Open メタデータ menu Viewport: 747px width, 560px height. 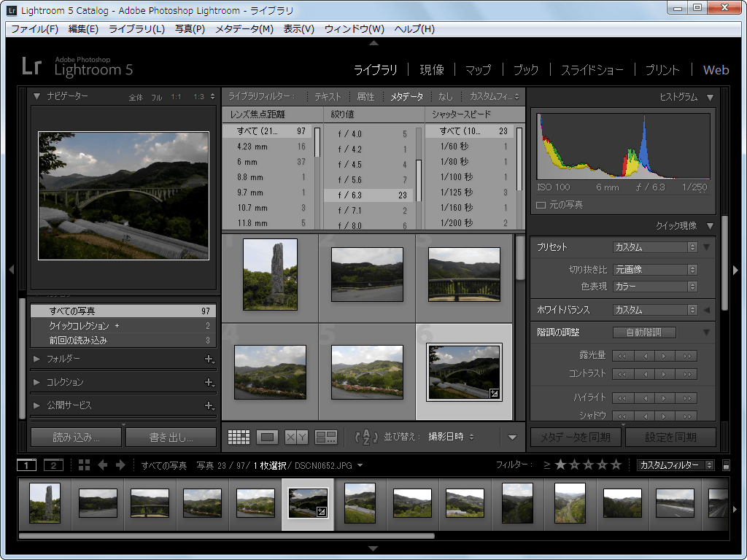click(x=244, y=29)
